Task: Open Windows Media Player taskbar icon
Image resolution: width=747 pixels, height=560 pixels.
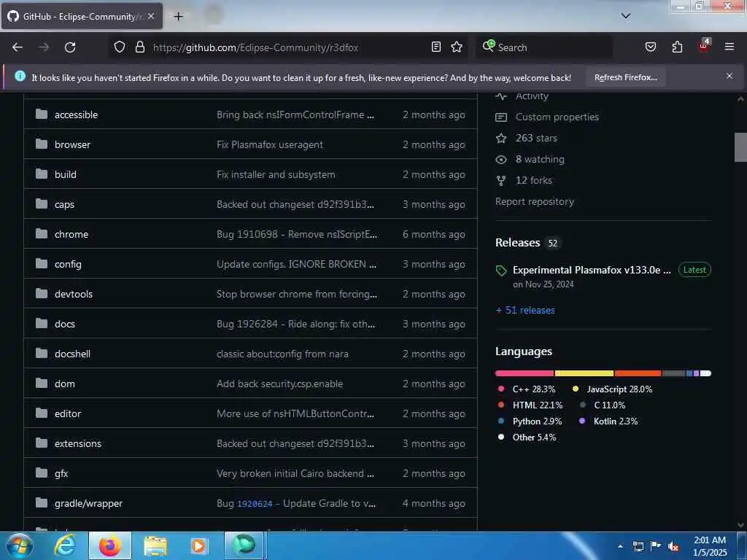Action: click(x=198, y=546)
